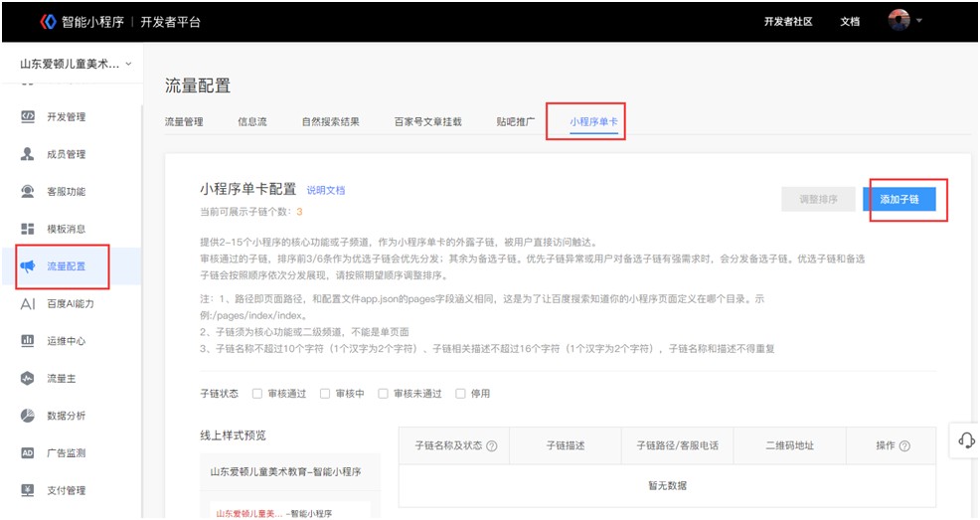Open the 说明文档 link

tap(325, 190)
